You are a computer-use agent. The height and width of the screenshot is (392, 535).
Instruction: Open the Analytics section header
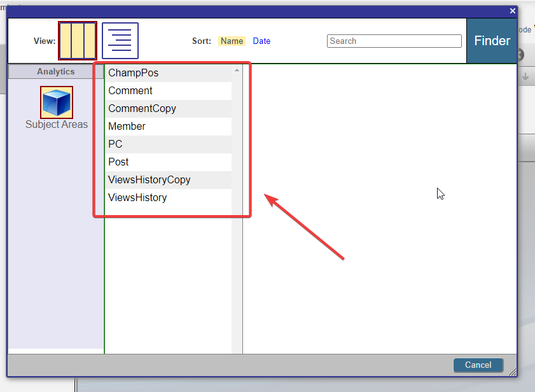tap(56, 72)
